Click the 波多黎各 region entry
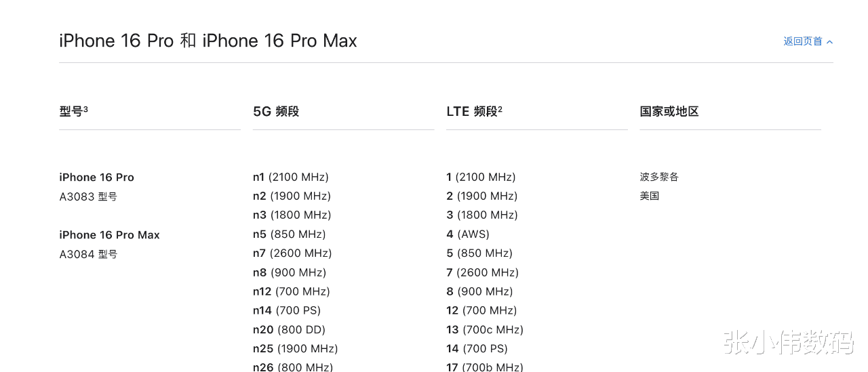 click(658, 177)
